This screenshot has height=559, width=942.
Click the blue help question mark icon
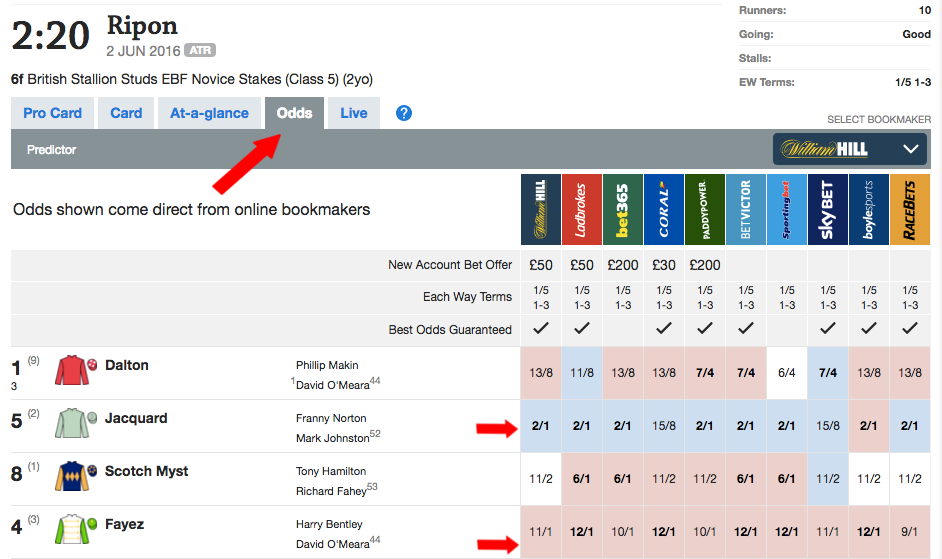click(404, 113)
